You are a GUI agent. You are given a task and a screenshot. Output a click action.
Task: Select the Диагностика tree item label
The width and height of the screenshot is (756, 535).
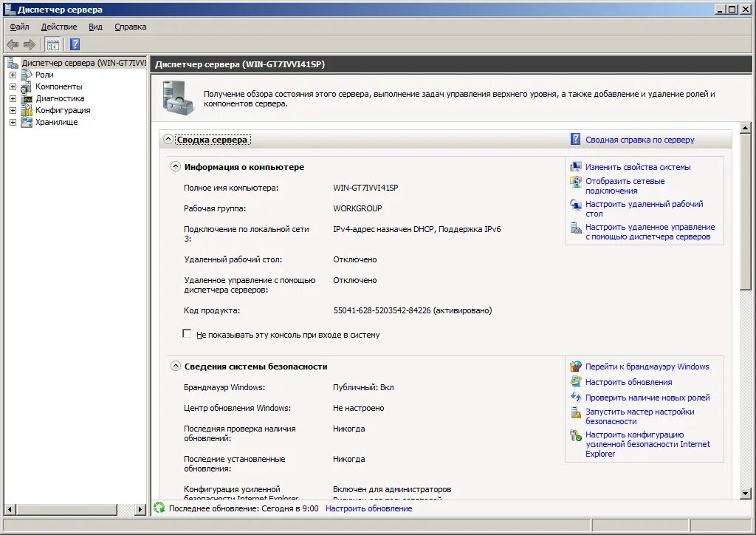point(60,98)
